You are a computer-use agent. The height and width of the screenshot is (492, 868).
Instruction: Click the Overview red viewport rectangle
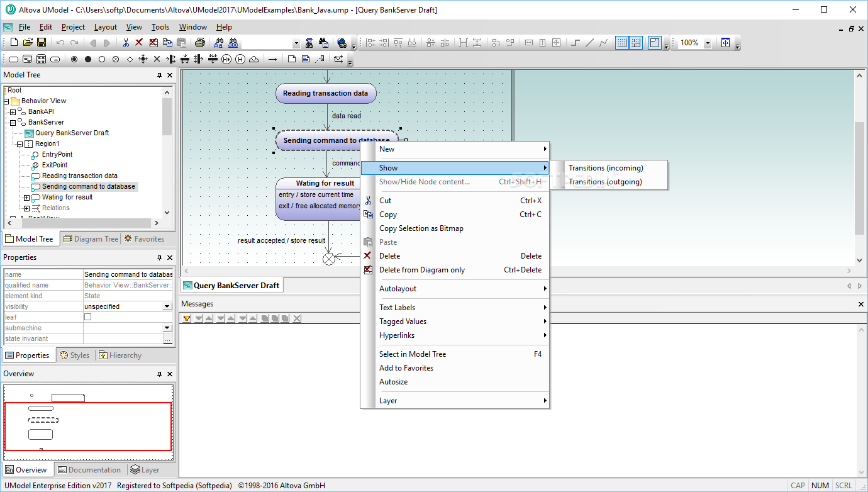tap(88, 427)
